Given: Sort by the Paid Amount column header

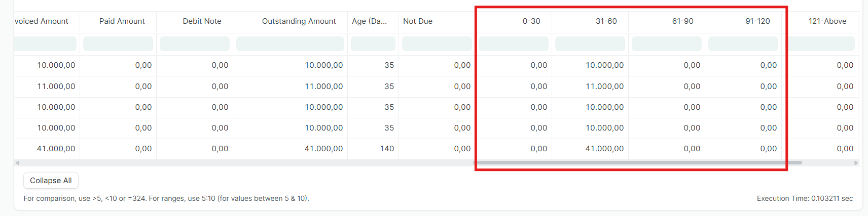Looking at the screenshot, I should pos(122,21).
